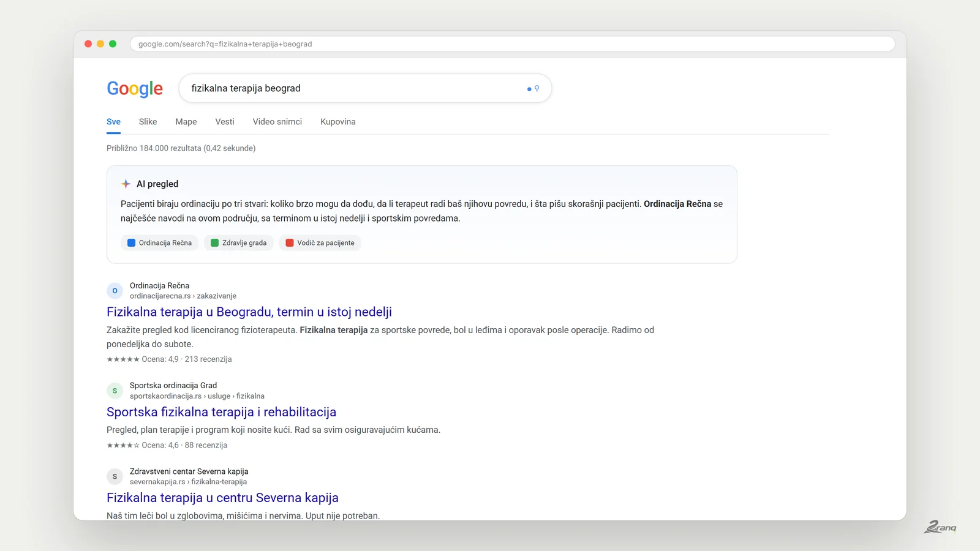
Task: Open the Vesti tab
Action: (225, 122)
